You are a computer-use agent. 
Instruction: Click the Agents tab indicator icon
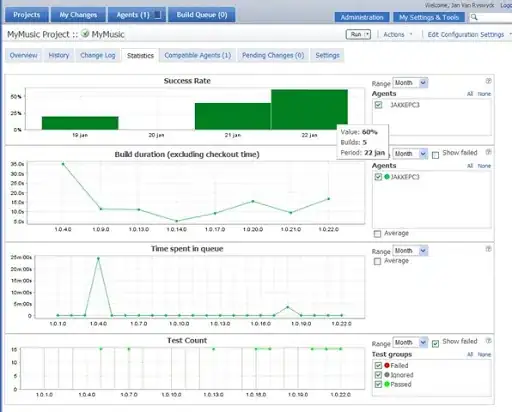(x=158, y=15)
